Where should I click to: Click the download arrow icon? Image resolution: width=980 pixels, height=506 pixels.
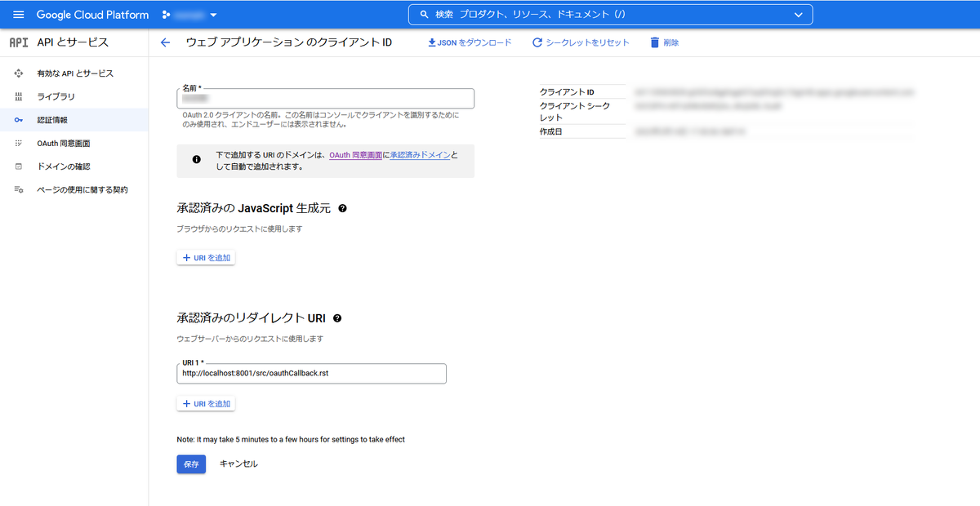pos(432,42)
